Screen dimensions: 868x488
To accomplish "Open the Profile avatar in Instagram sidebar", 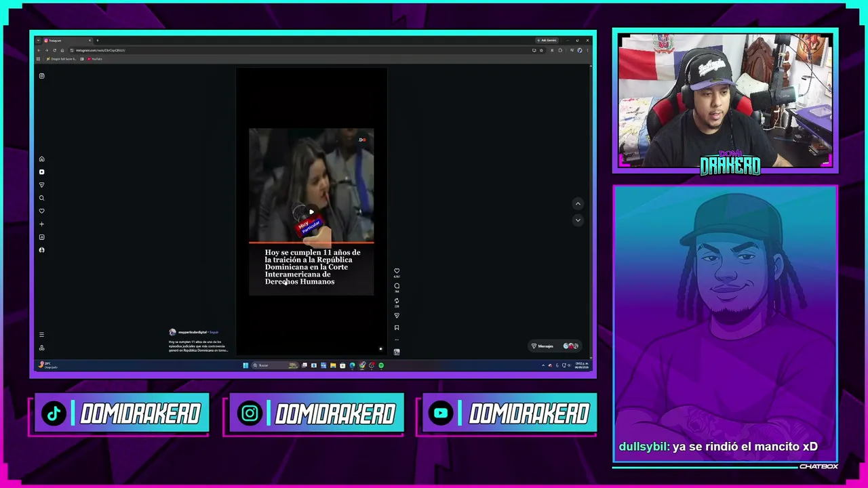I will pyautogui.click(x=41, y=250).
